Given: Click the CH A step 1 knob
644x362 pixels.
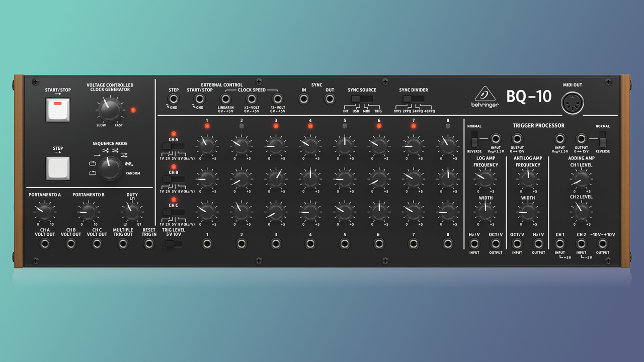Looking at the screenshot, I should tap(207, 146).
